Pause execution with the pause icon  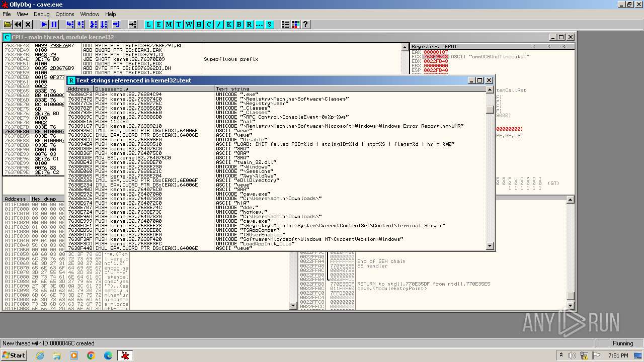(x=54, y=24)
